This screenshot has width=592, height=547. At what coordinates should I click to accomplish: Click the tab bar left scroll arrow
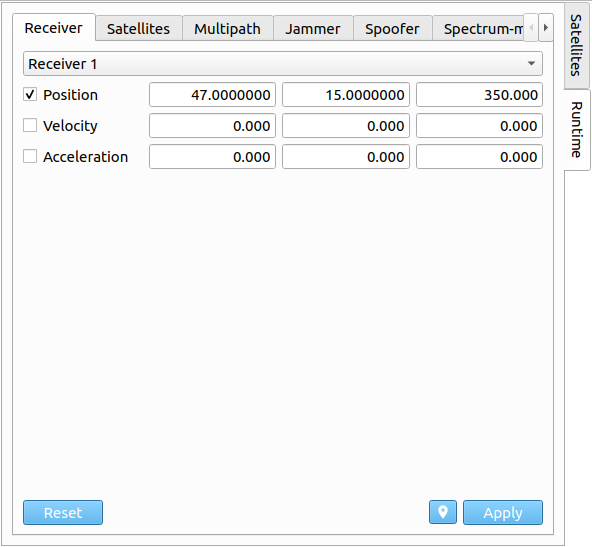(531, 28)
